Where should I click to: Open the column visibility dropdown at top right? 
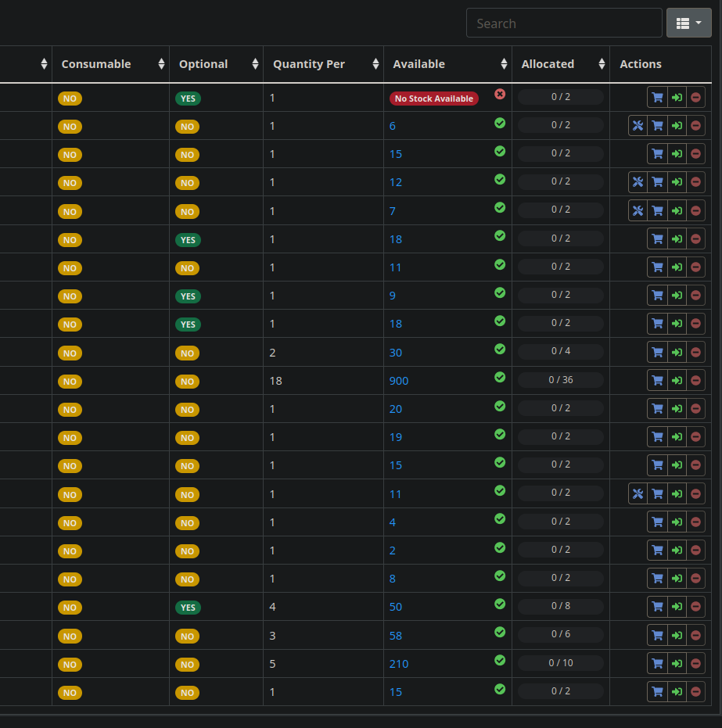(x=688, y=23)
